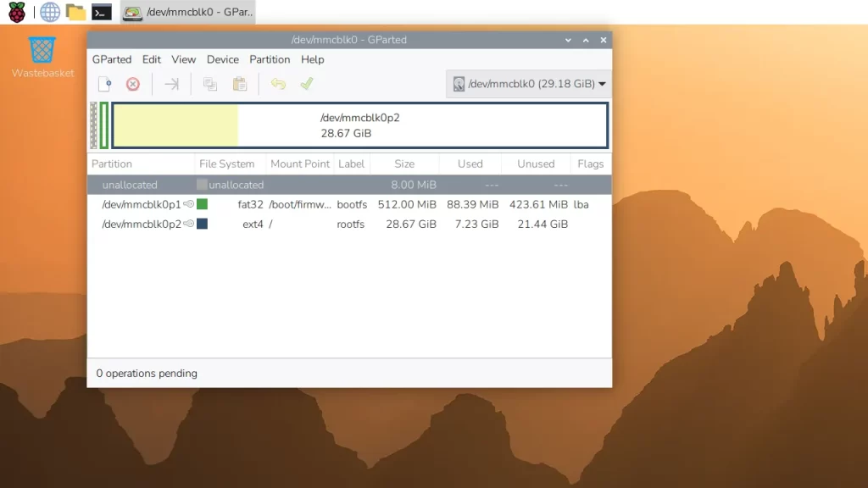Click the File System column header
The width and height of the screenshot is (868, 488).
(226, 164)
